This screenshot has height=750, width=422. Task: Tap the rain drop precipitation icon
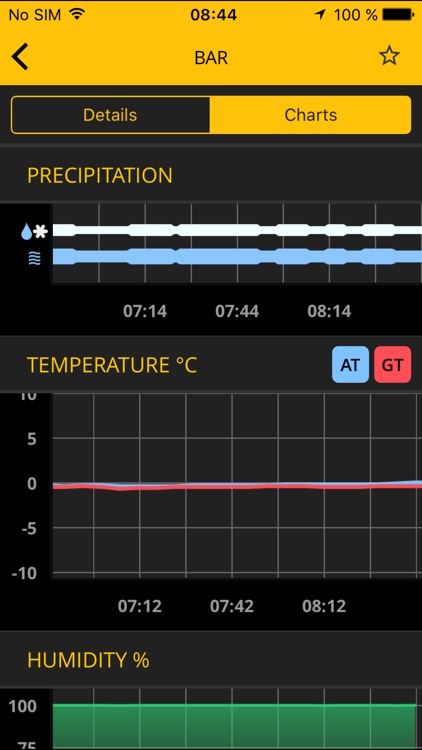tap(26, 232)
